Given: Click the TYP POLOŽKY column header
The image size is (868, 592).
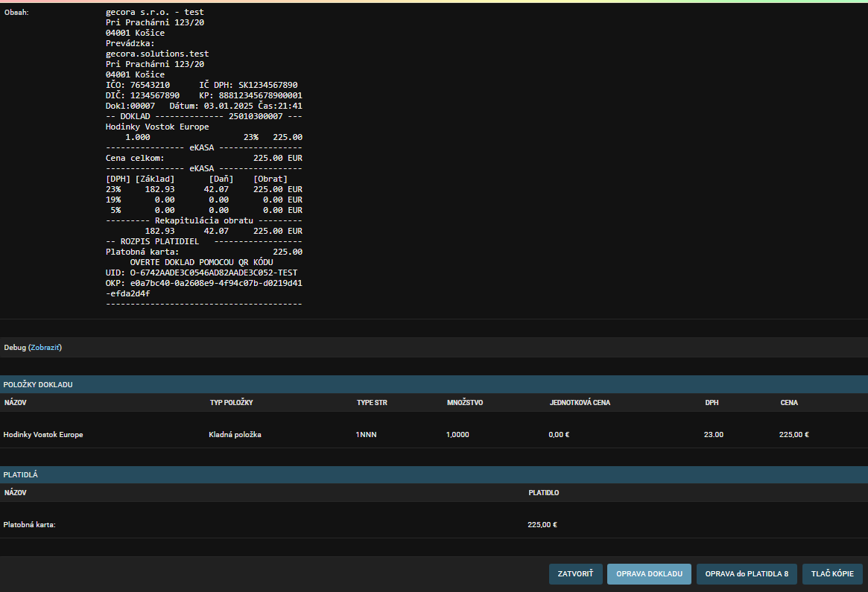Looking at the screenshot, I should 232,403.
